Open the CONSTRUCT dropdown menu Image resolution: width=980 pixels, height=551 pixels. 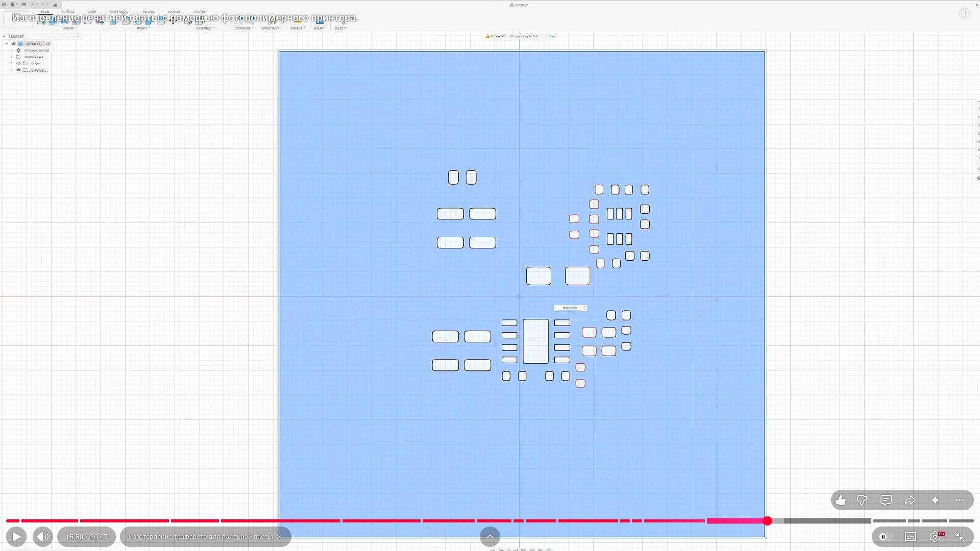pos(272,29)
